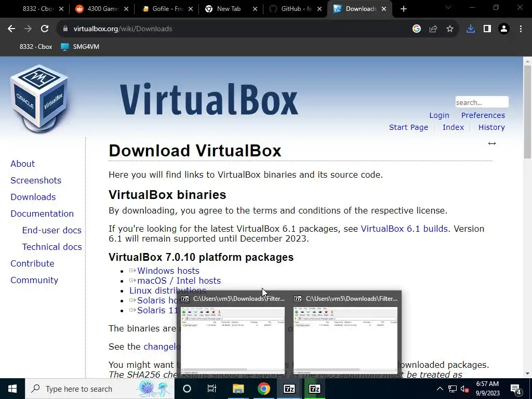The image size is (532, 399).
Task: Select the left 7-Zip window preview thumbnail
Action: pyautogui.click(x=233, y=340)
